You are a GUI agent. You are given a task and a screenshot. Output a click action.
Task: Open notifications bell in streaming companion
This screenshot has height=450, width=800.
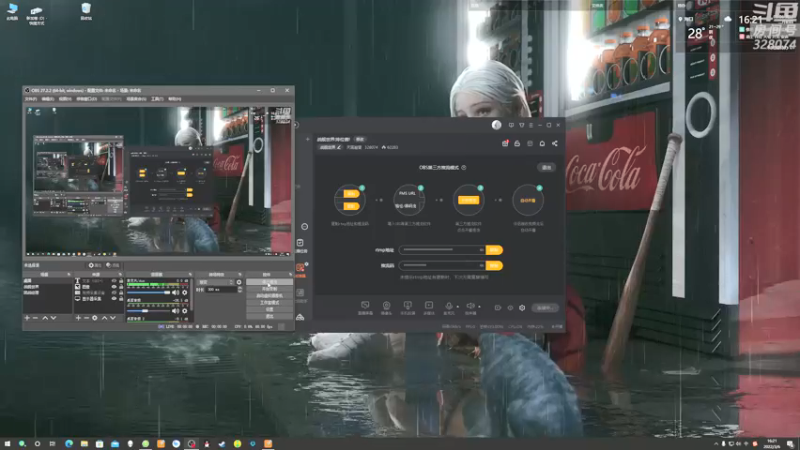(542, 143)
